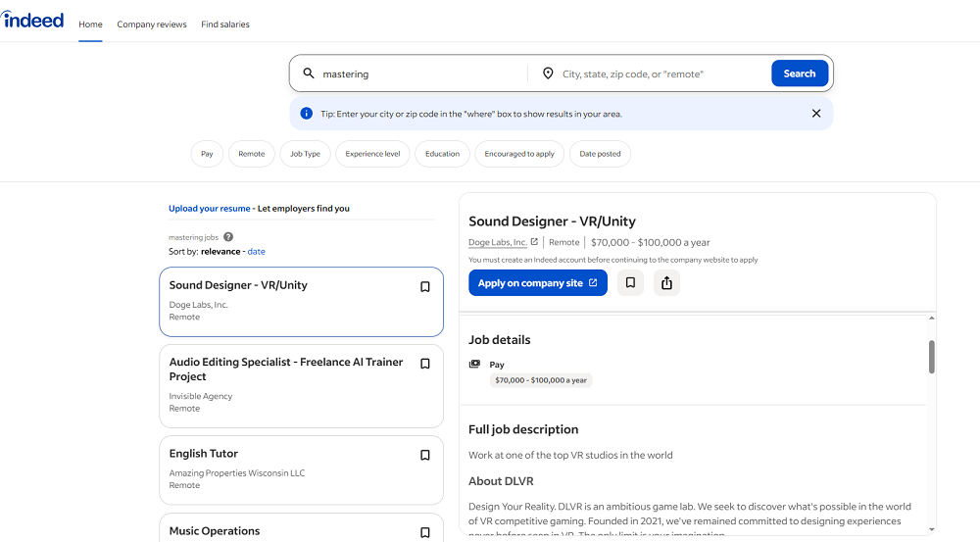Open the Date posted filter
Image resolution: width=980 pixels, height=542 pixels.
tap(600, 154)
